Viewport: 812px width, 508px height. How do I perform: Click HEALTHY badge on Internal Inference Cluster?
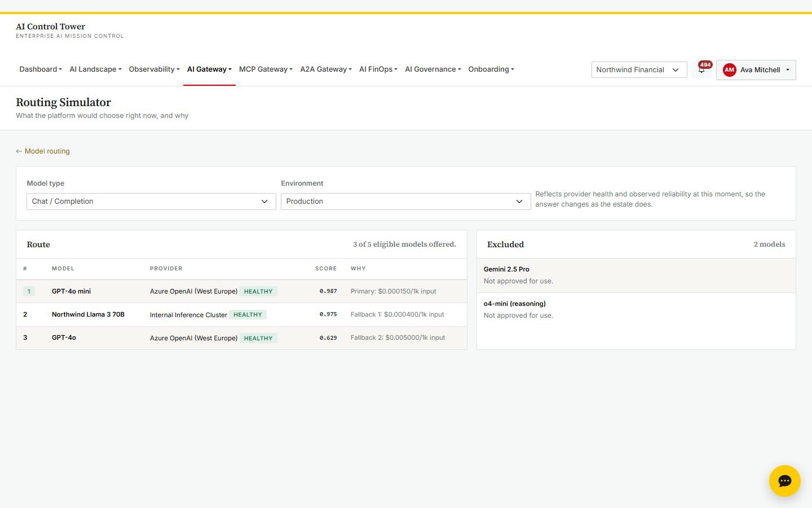coord(248,315)
